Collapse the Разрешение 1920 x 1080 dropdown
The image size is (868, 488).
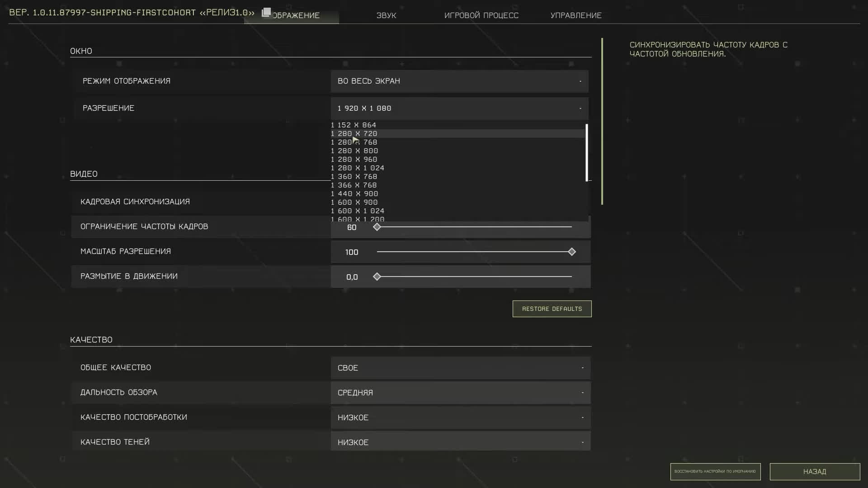coord(459,108)
